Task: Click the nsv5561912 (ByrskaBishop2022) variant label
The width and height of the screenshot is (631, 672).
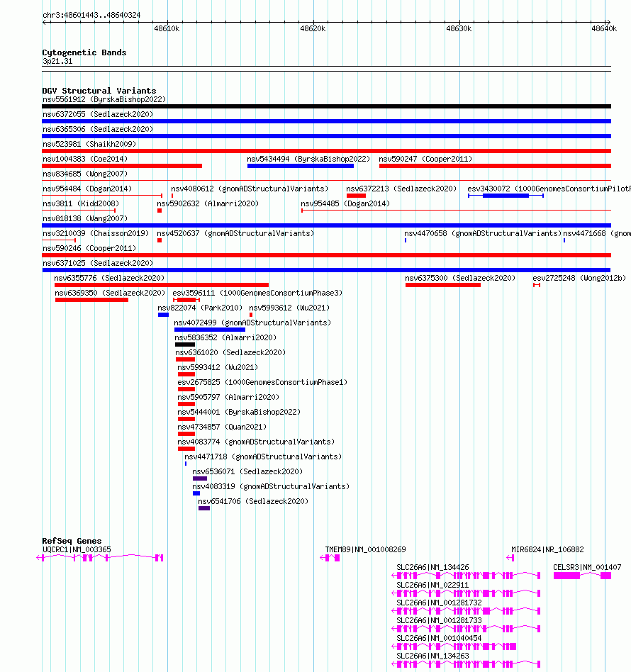Action: click(x=104, y=99)
